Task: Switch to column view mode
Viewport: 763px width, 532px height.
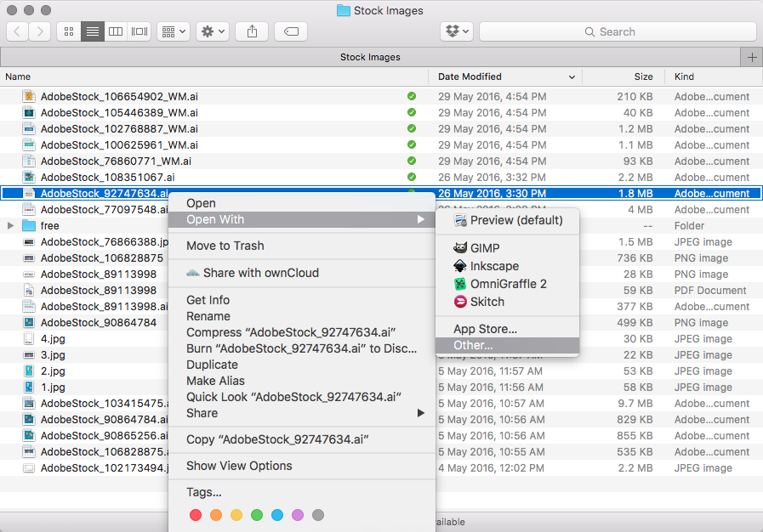Action: (116, 31)
